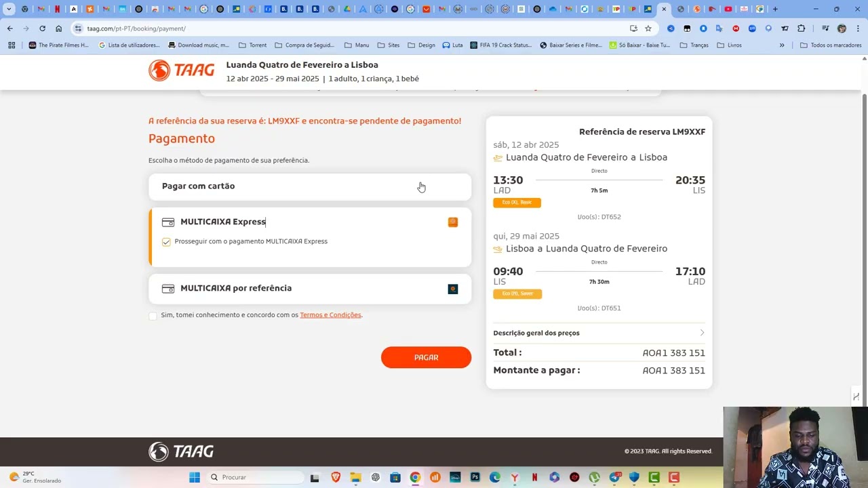Screen dimensions: 868x488
Task: Open the Manu bookmarks folder
Action: click(357, 45)
